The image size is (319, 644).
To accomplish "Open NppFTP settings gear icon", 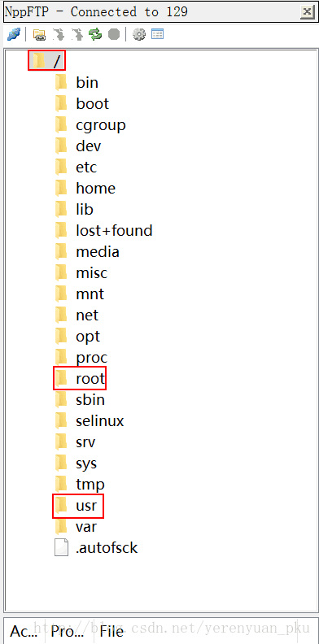I will click(x=139, y=34).
